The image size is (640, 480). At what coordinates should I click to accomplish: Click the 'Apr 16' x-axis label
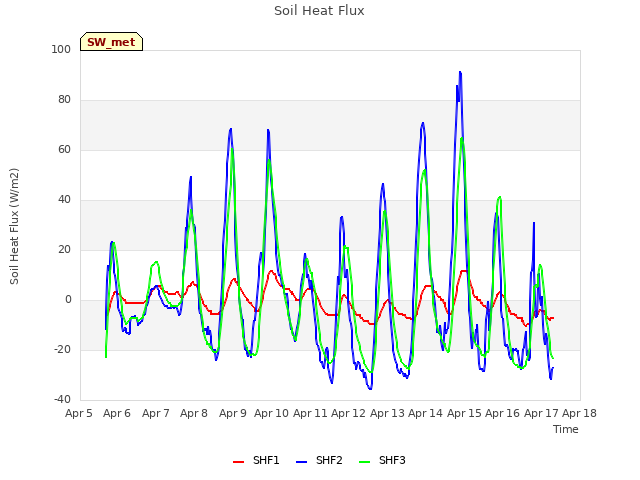(502, 413)
